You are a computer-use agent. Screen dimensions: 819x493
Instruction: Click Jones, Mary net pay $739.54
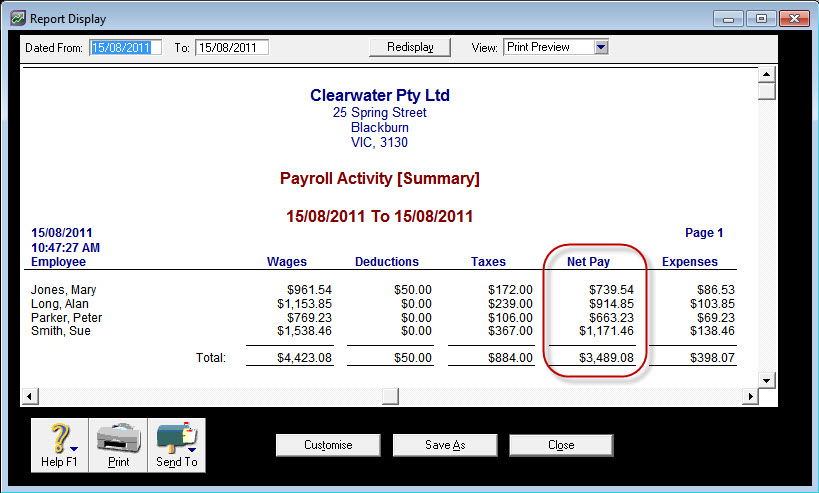coord(611,290)
